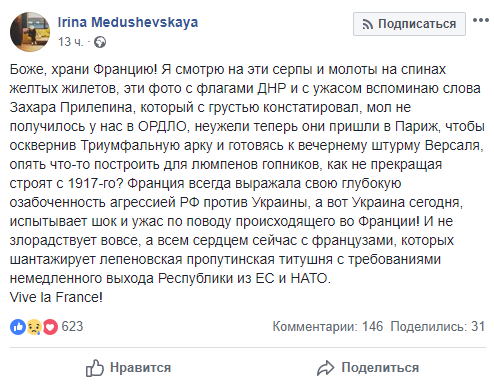Click the 13 ч. post timestamp

click(x=70, y=42)
